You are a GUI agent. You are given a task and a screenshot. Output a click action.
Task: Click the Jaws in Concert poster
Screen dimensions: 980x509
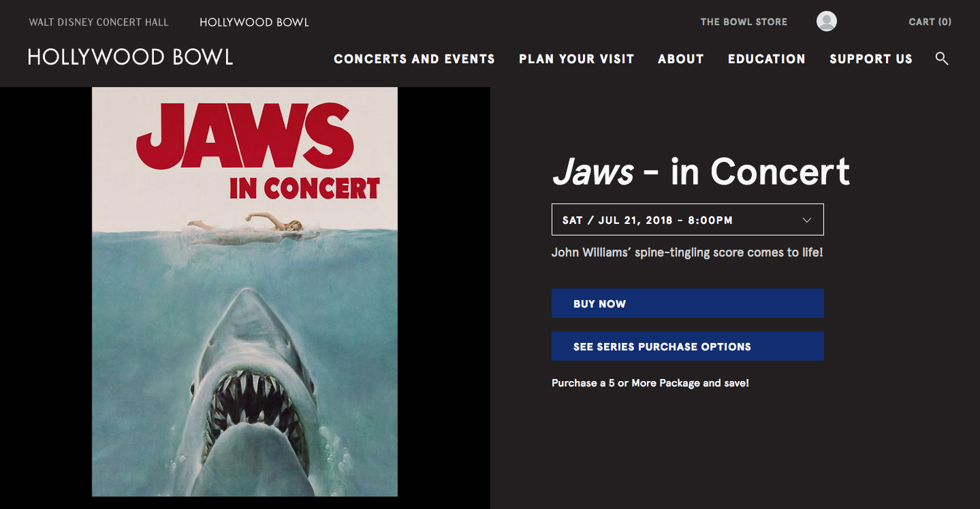point(244,292)
